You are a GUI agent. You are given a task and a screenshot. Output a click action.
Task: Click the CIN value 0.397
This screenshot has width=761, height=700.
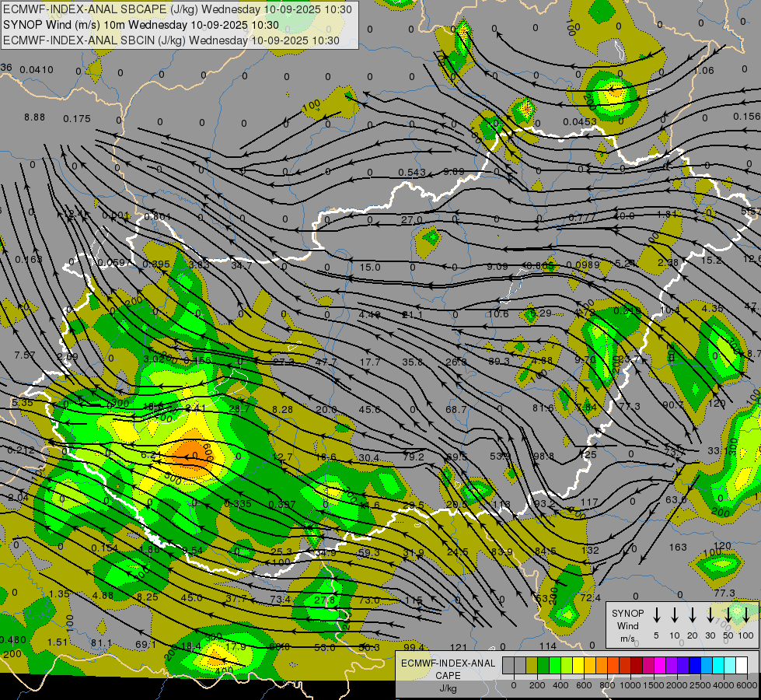tap(282, 505)
